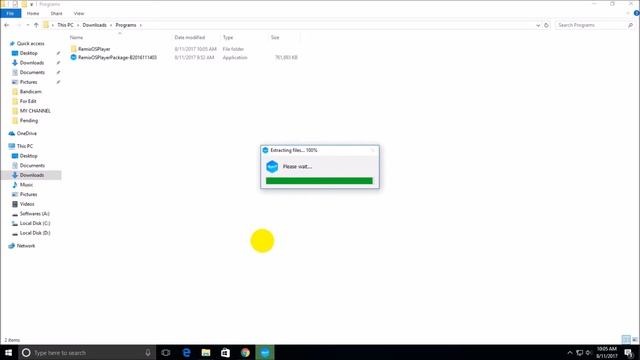Show hidden system tray icons
Image resolution: width=640 pixels, height=360 pixels.
coord(570,353)
